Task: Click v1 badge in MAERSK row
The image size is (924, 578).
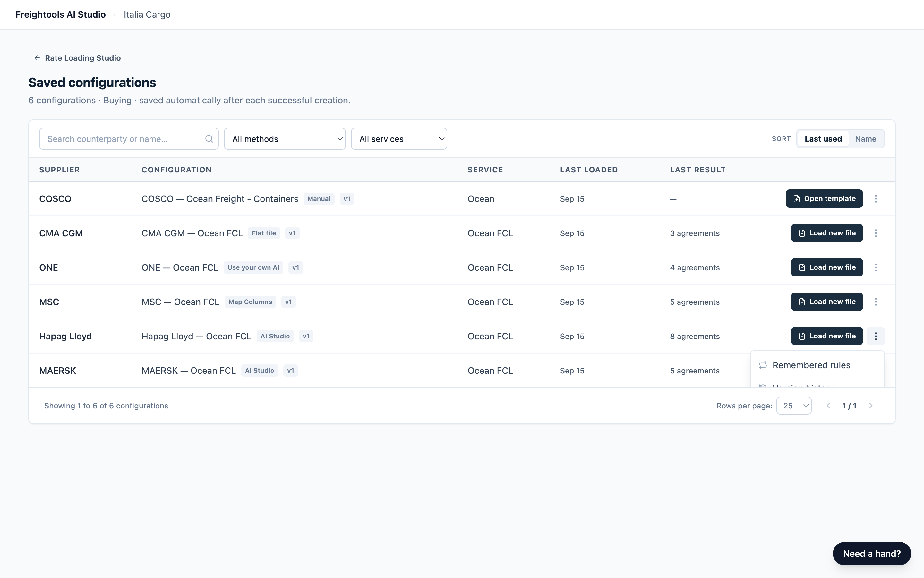Action: tap(291, 371)
